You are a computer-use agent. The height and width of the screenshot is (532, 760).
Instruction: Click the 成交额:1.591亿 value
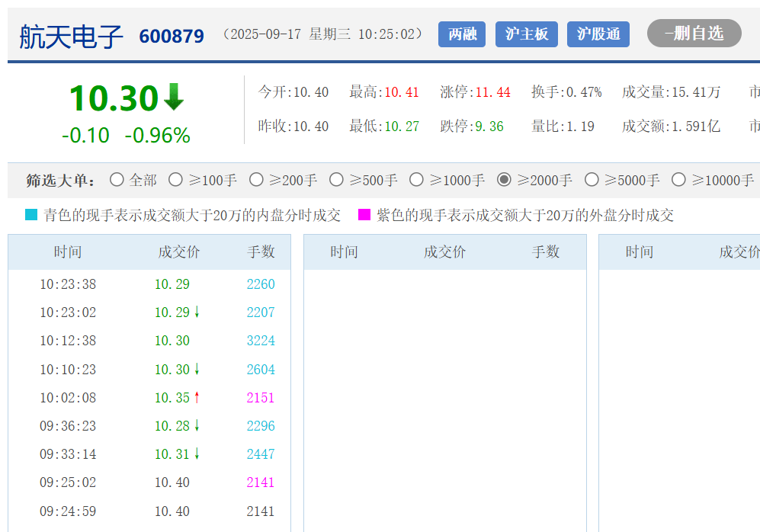tap(672, 127)
